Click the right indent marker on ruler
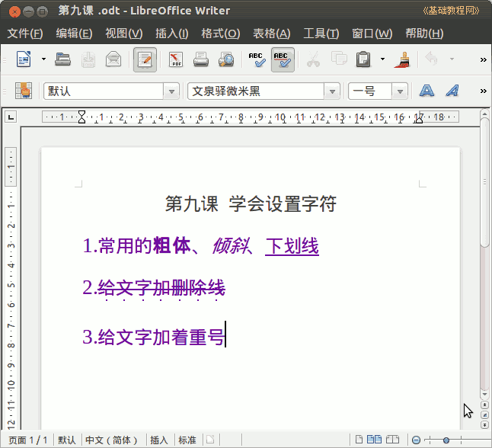Viewport: 492px width, 448px height. (x=419, y=119)
